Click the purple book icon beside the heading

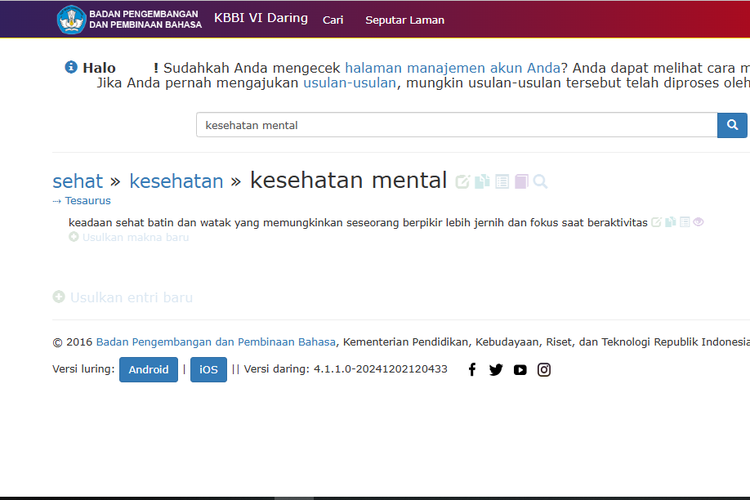[x=521, y=182]
